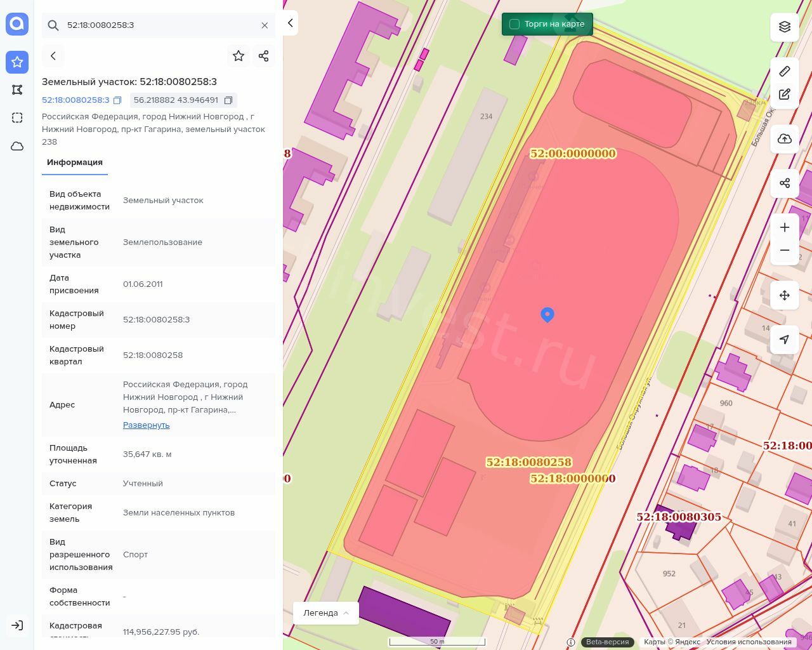Screen dimensions: 812x650
Task: Add the parcel to favorites with star
Action: click(239, 56)
